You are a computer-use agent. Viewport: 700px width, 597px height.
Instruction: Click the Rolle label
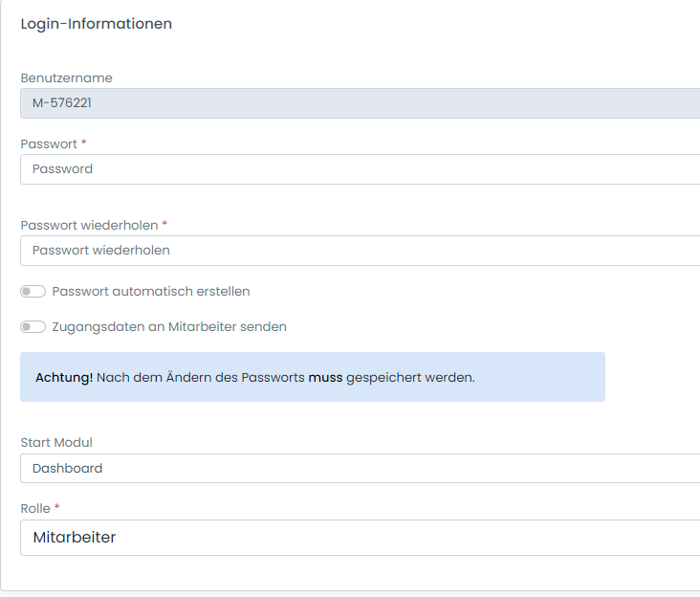[x=35, y=509]
